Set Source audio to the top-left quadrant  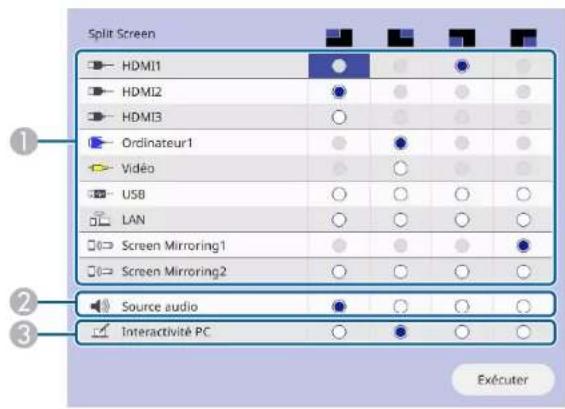[339, 306]
